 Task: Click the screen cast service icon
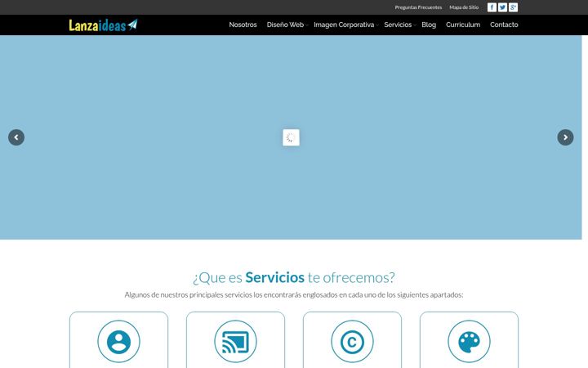(x=235, y=341)
